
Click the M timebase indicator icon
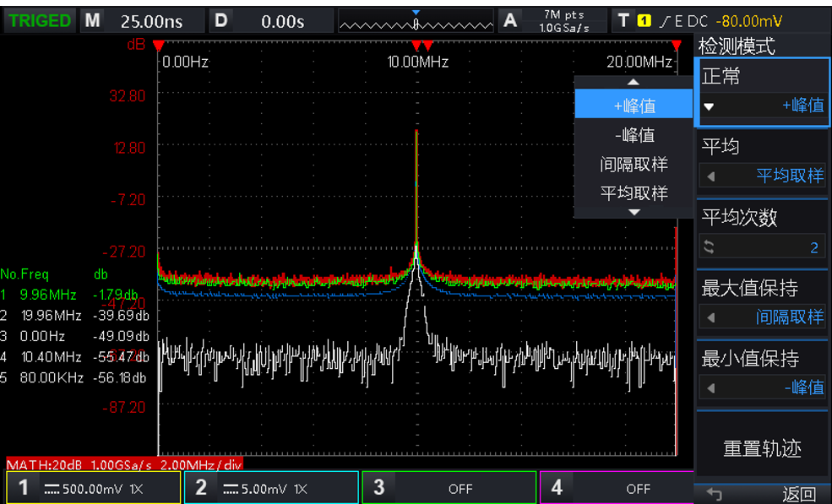(92, 21)
